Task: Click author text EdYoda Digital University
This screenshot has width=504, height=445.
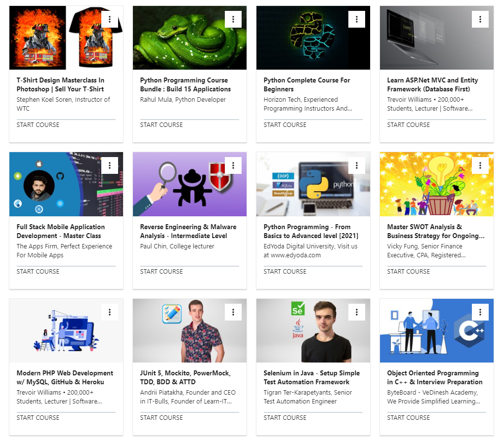Action: (x=310, y=250)
